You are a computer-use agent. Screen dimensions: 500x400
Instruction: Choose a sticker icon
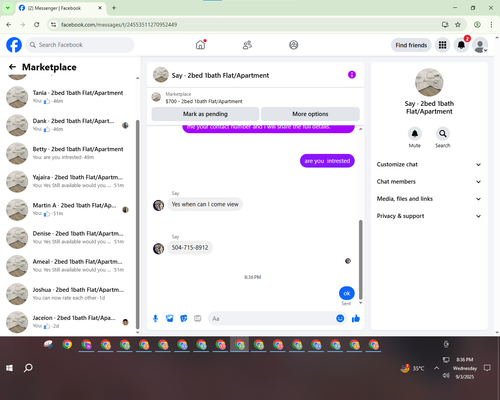(184, 319)
